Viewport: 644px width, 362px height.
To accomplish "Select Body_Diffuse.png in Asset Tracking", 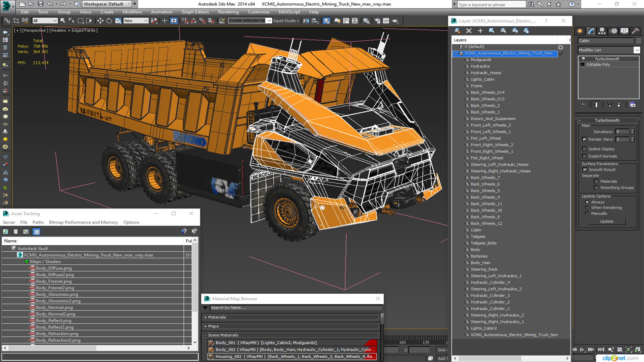I will tap(54, 268).
